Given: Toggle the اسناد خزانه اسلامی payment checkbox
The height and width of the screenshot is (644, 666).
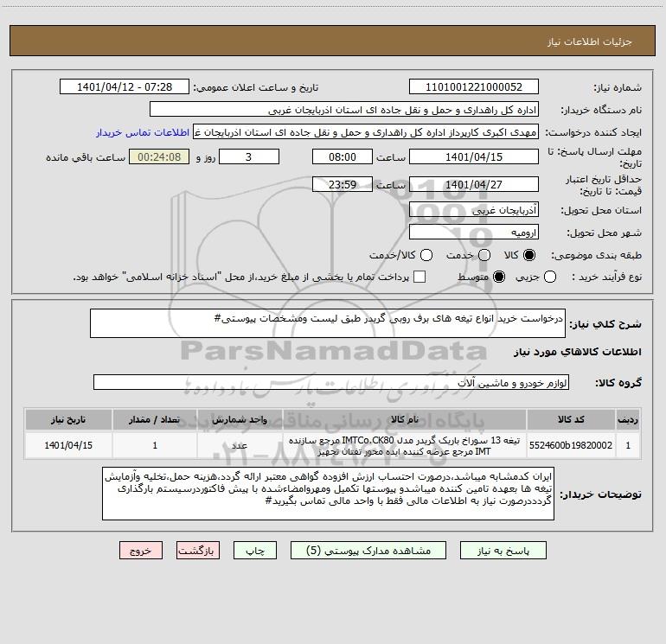Looking at the screenshot, I should [419, 277].
